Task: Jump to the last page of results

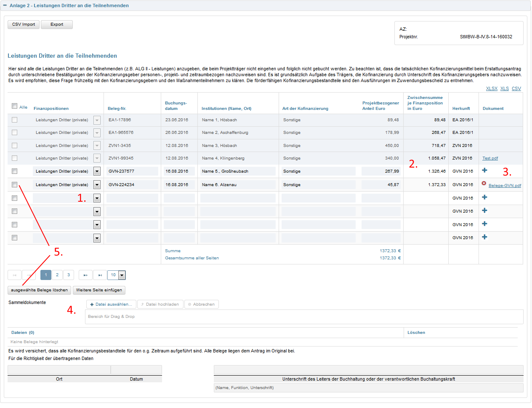Action: [x=100, y=275]
